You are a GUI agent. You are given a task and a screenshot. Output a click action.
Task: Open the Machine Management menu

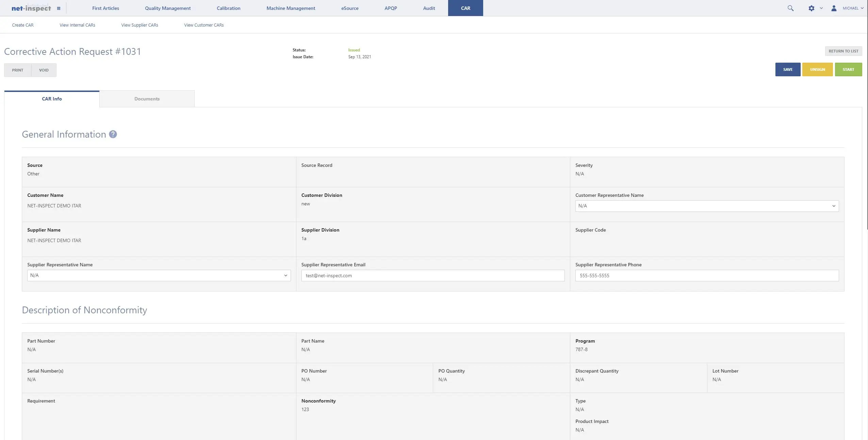point(291,8)
